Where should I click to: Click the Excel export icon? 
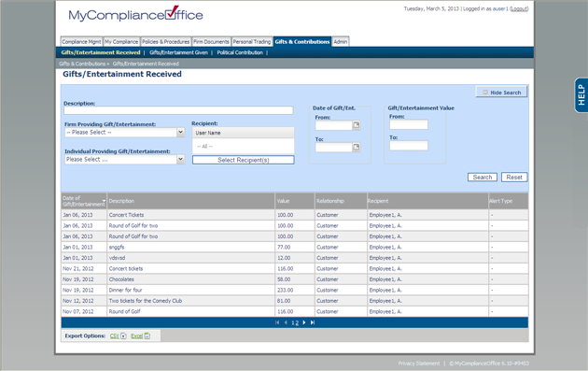(x=147, y=336)
